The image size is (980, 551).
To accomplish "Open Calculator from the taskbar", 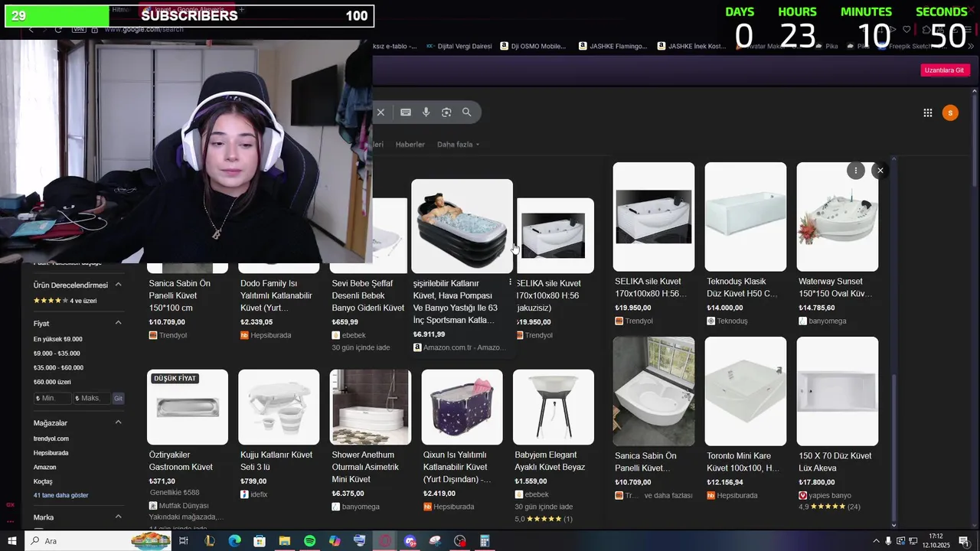I will 485,541.
